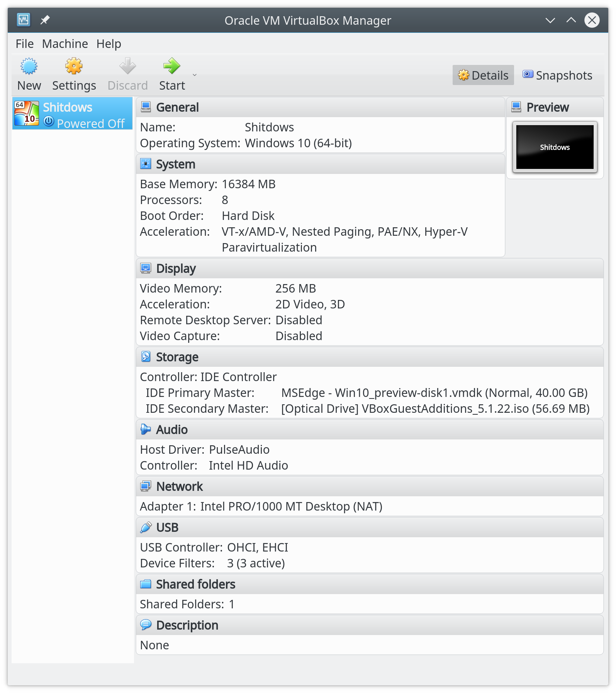Open the Audio section header link
Viewport: 616px width, 693px height.
(172, 430)
